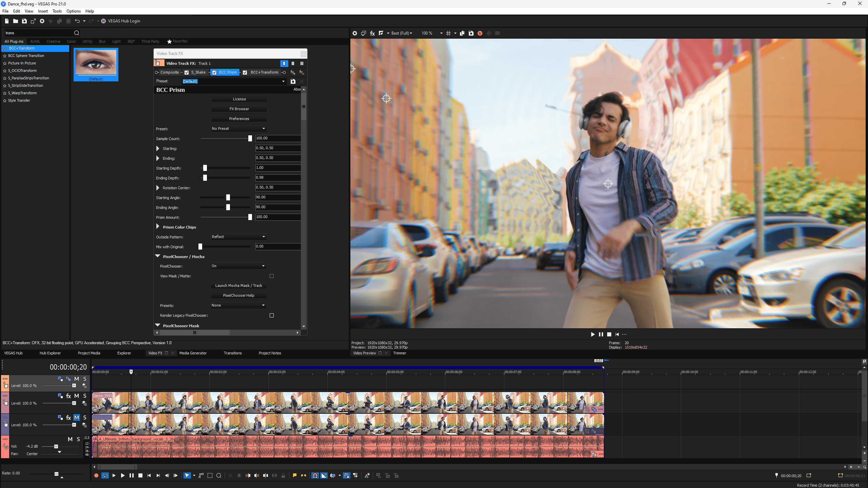
Task: Click the FX Browser button
Action: click(x=239, y=109)
